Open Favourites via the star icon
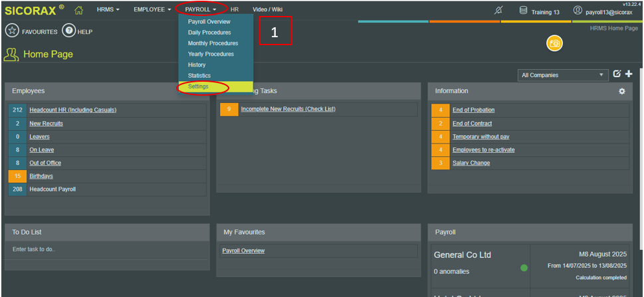The height and width of the screenshot is (297, 644). (11, 31)
